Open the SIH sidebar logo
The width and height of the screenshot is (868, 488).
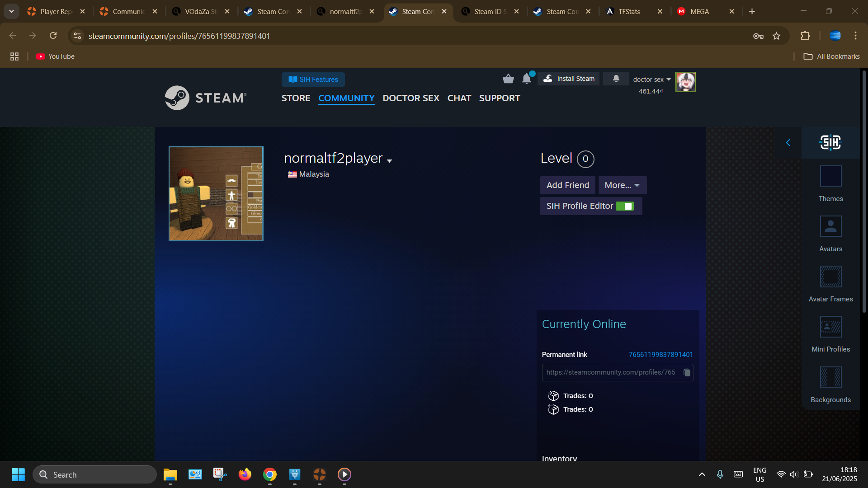coord(830,143)
